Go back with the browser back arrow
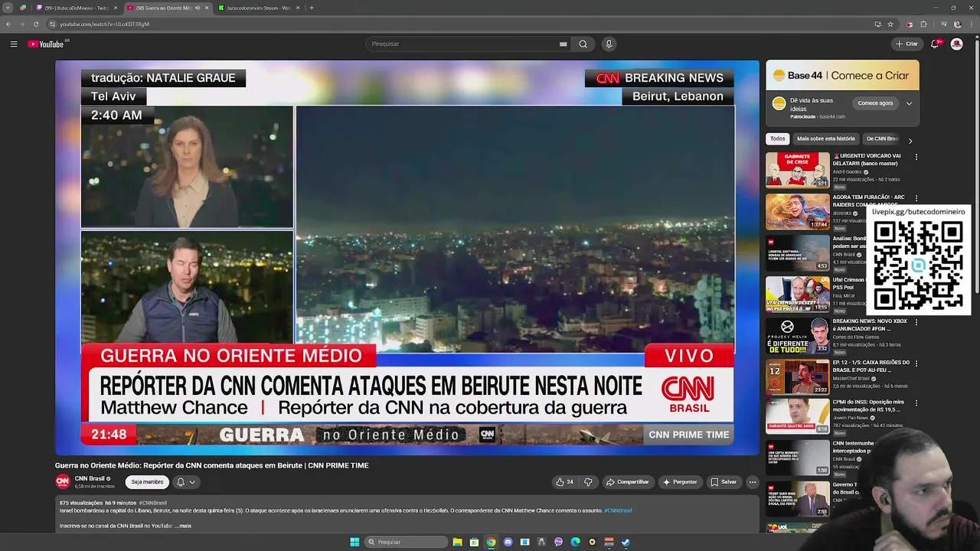Image resolution: width=980 pixels, height=551 pixels. (8, 24)
